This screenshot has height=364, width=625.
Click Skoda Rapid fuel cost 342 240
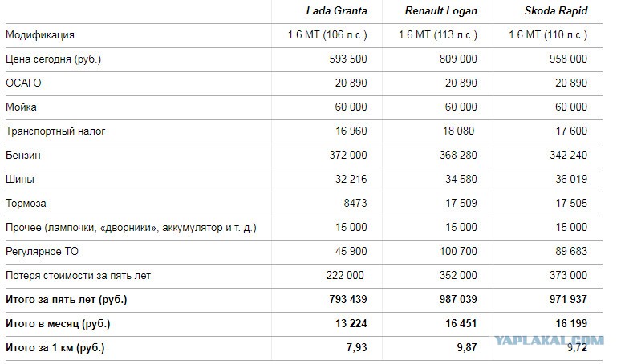coord(568,156)
